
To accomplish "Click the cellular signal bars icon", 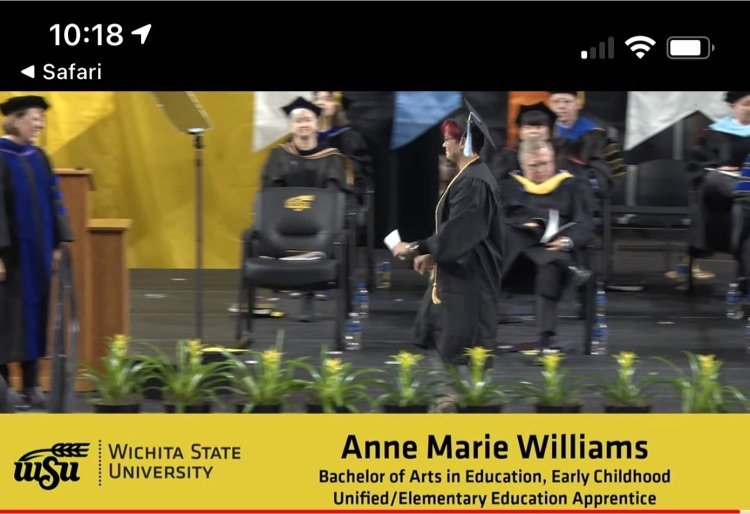I will [597, 48].
